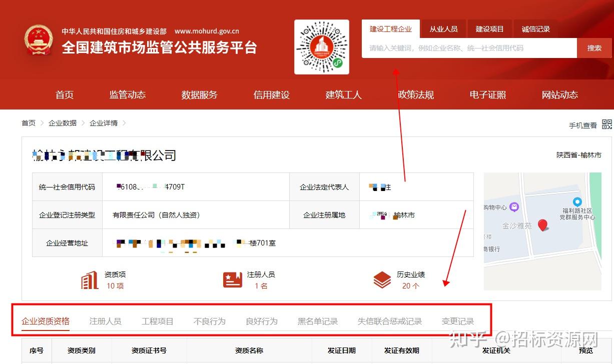The width and height of the screenshot is (614, 364).
Task: Click the 企业注册属地 label cell
Action: (x=324, y=215)
